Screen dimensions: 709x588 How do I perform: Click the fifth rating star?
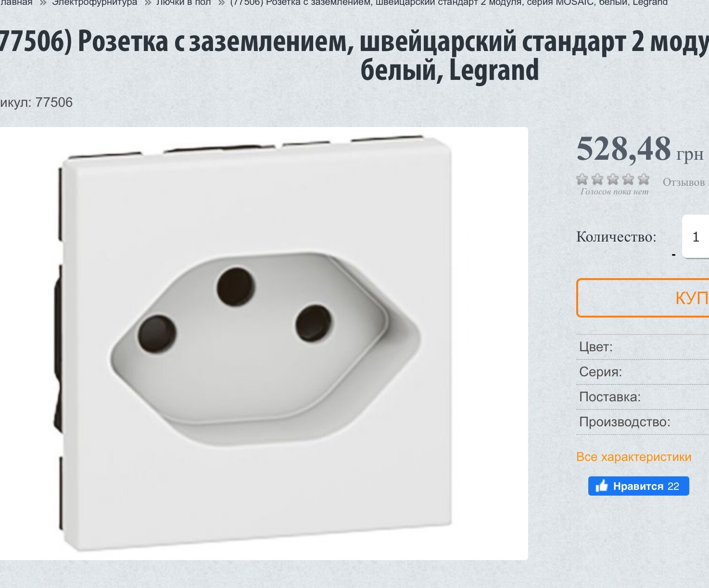pyautogui.click(x=644, y=179)
